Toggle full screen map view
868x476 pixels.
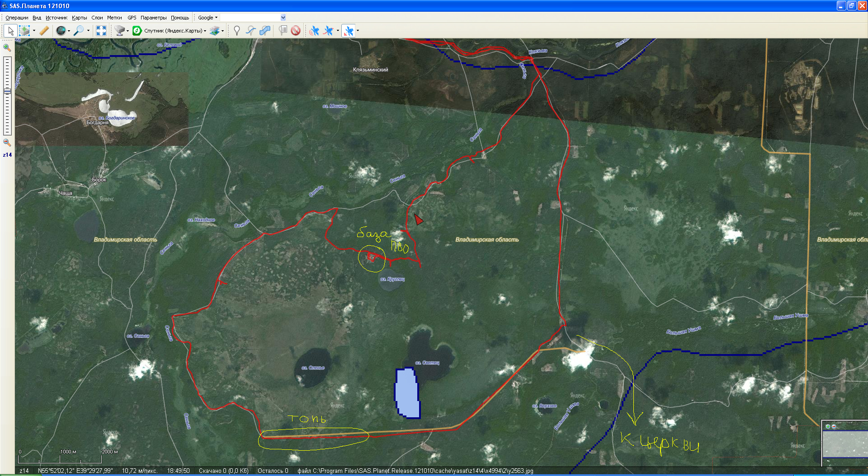[x=101, y=31]
